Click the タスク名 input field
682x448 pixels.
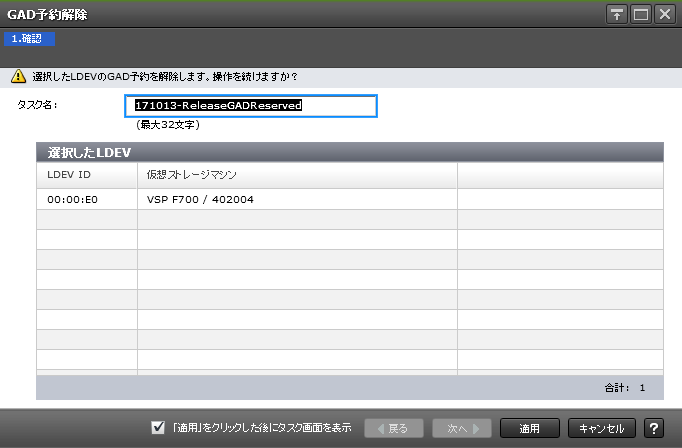(251, 106)
